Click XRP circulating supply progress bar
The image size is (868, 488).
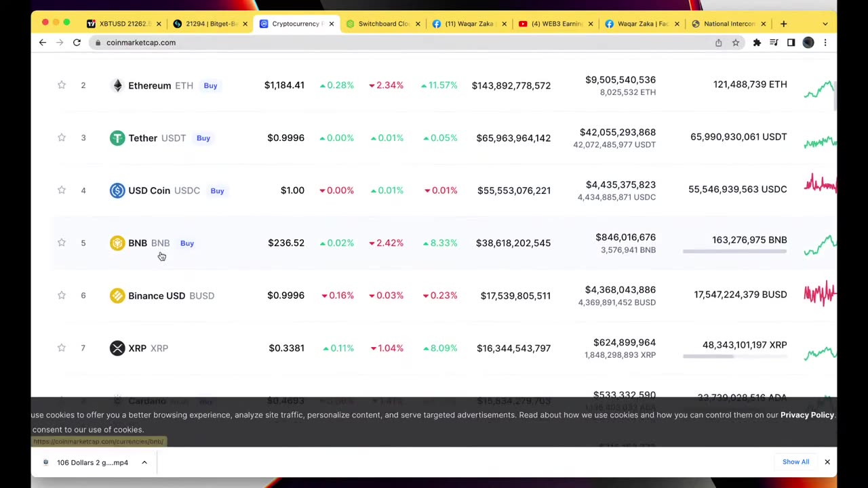734,356
